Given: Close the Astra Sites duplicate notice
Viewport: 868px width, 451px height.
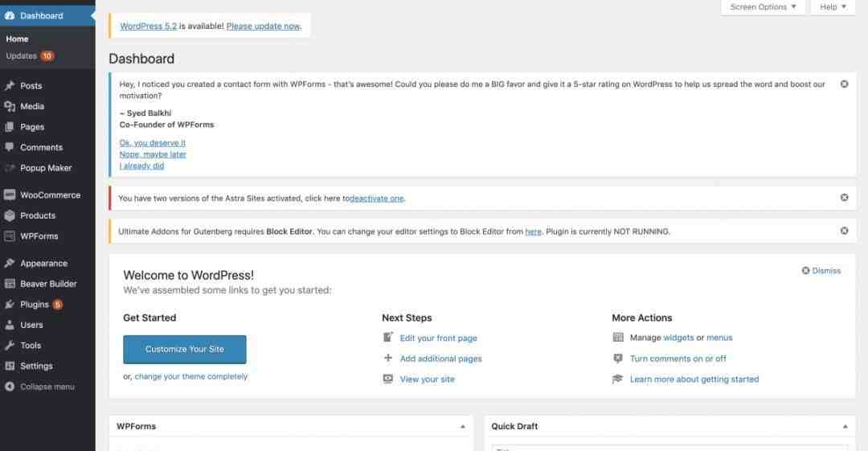Looking at the screenshot, I should (x=844, y=197).
